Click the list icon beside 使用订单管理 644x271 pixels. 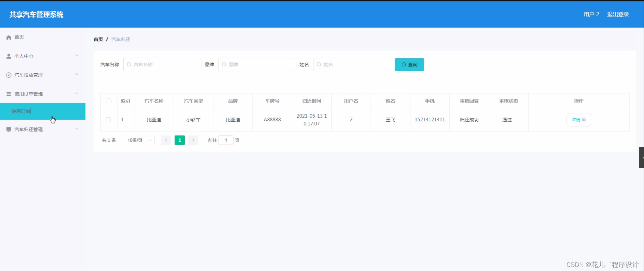tap(9, 94)
